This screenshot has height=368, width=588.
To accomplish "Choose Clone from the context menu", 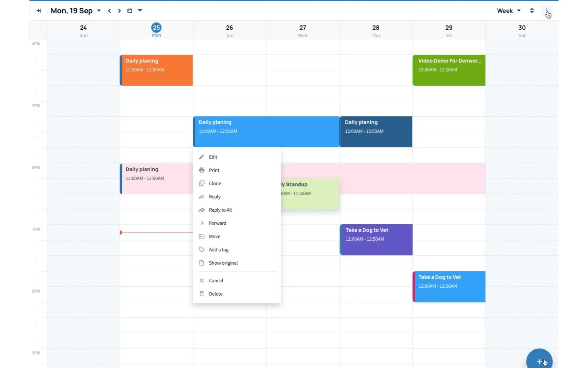I will coord(237,183).
